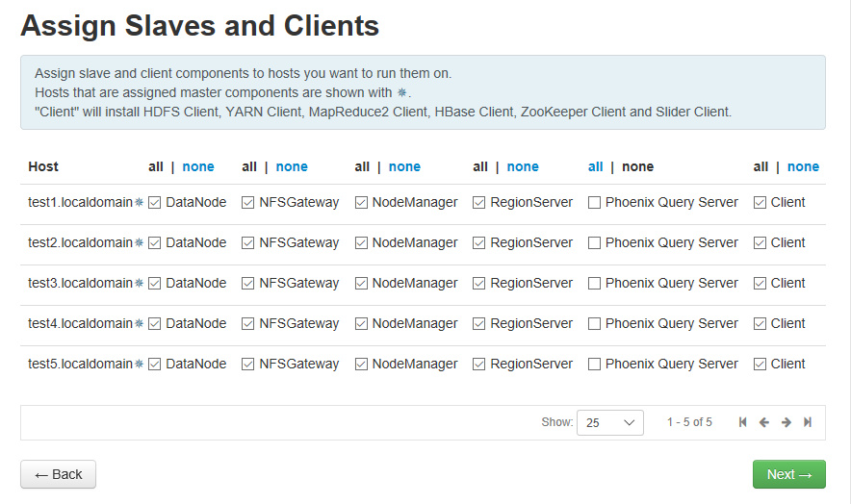The image size is (851, 504).
Task: Select all for Phoenix Query Server column
Action: [x=596, y=166]
